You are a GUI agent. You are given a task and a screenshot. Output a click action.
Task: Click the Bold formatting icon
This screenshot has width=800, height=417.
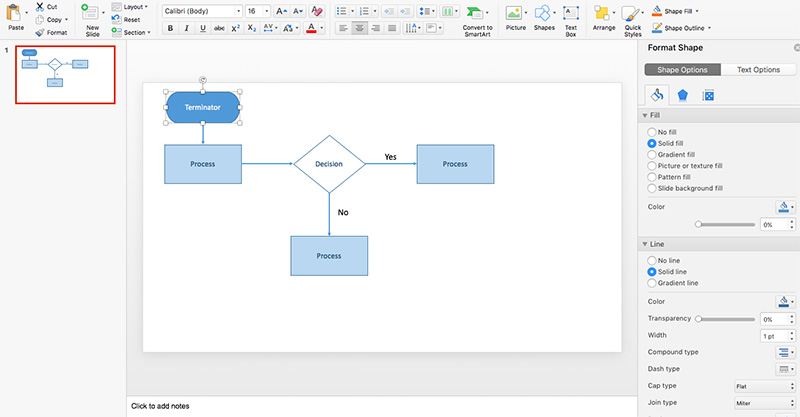point(170,29)
